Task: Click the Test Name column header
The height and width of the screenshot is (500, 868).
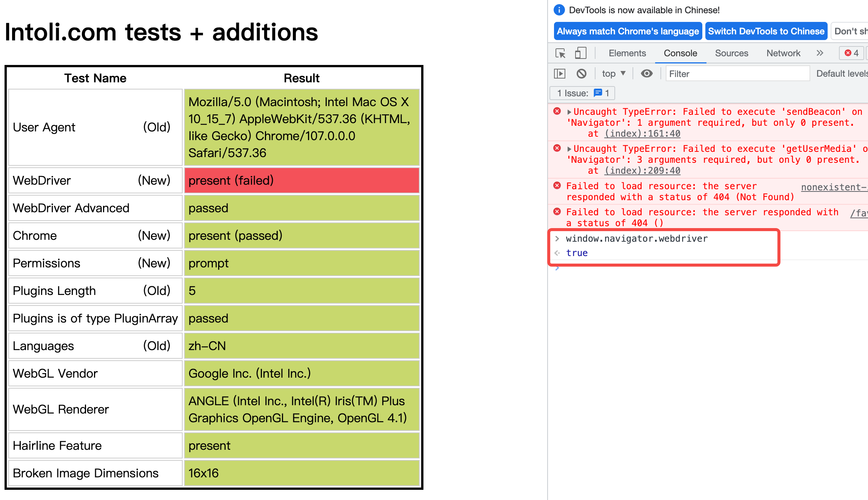Action: [x=95, y=78]
